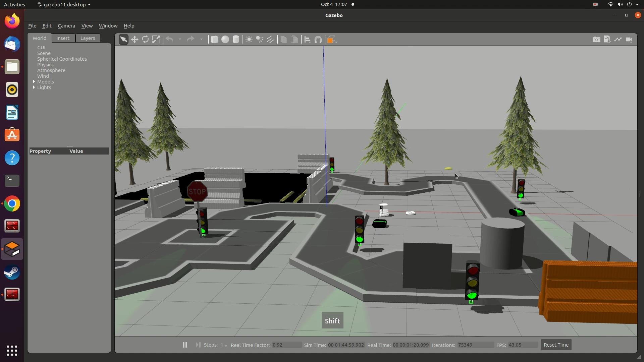Select the Scale mode tool
The width and height of the screenshot is (644, 362).
(156, 40)
